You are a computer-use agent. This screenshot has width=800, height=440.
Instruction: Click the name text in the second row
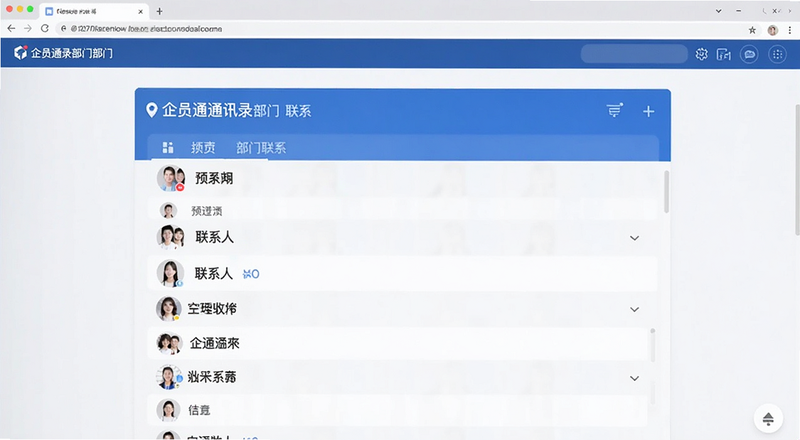pos(207,211)
